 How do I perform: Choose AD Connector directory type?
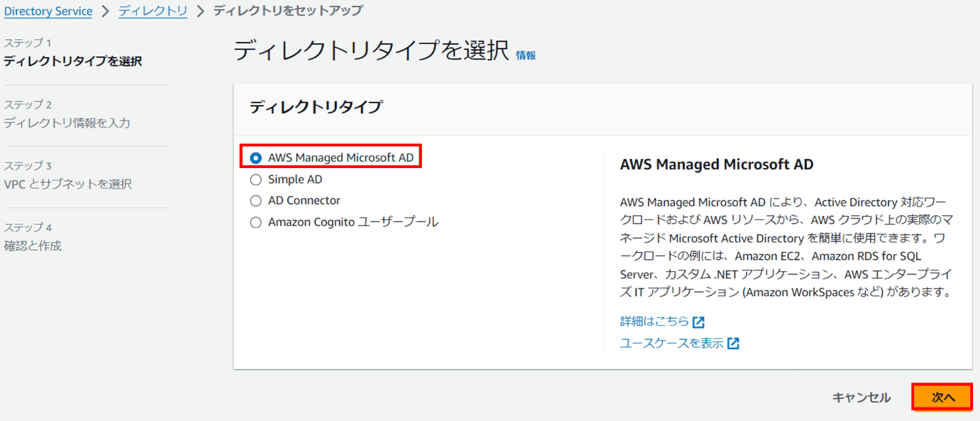coord(255,200)
